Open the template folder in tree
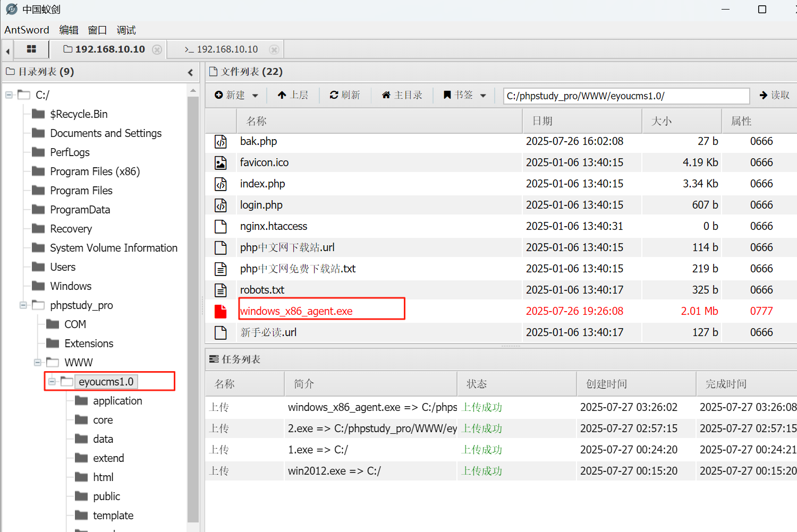 [113, 516]
